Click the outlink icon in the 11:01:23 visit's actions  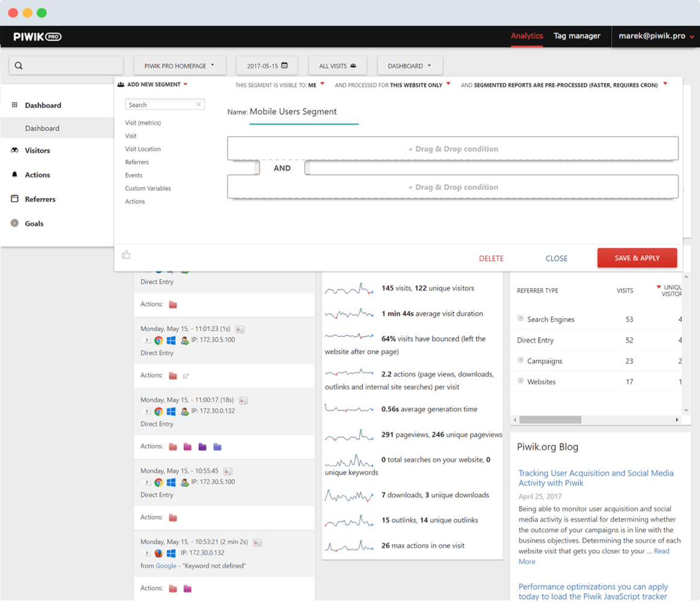tap(186, 376)
